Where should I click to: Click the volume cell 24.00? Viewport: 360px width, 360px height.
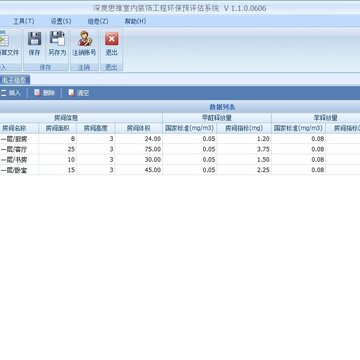(x=139, y=139)
